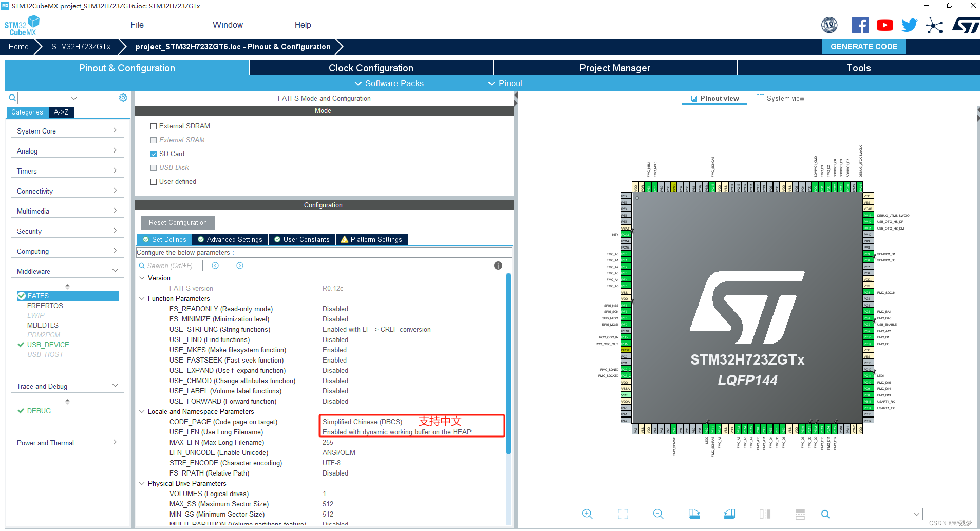Rotate the chip view counter-clockwise icon
Screen dimensions: 980x531
729,514
